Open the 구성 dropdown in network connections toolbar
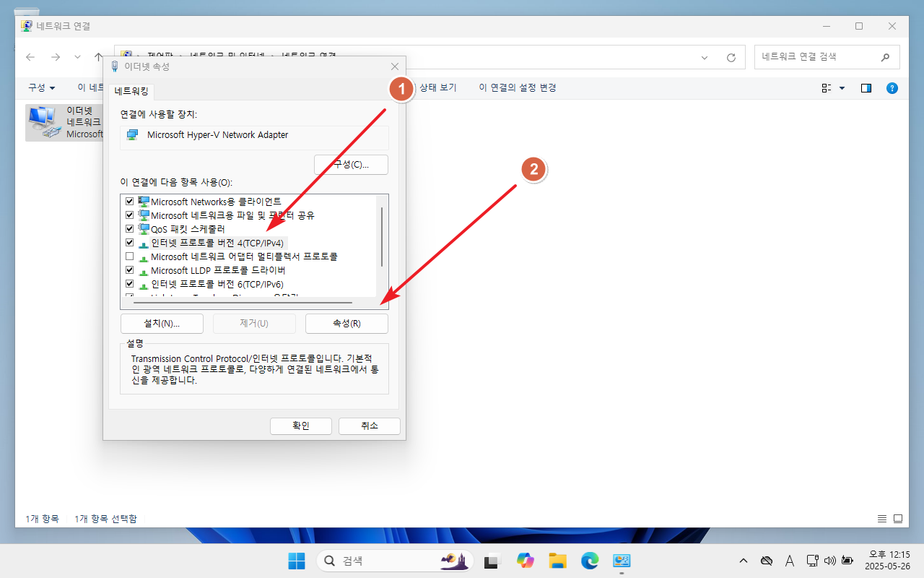The image size is (924, 578). [x=42, y=87]
